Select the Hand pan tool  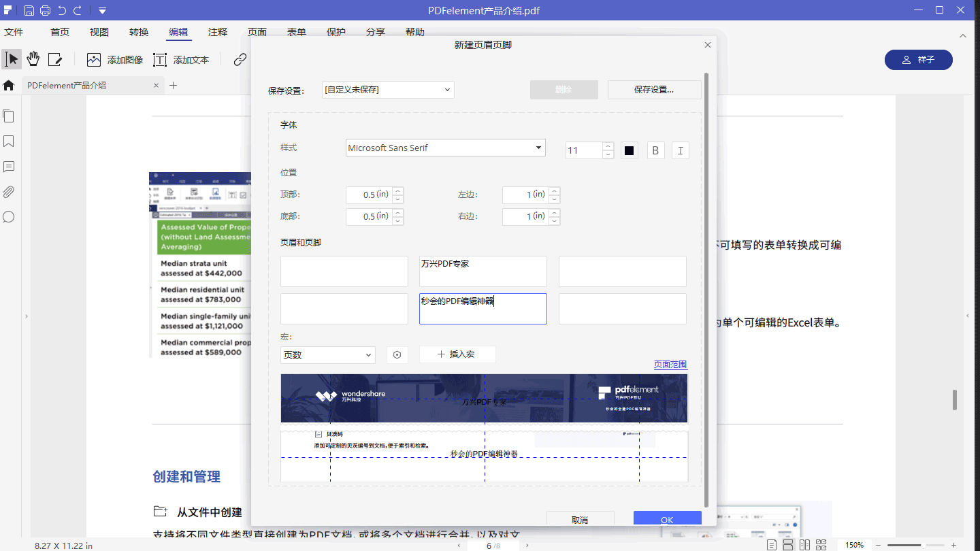pyautogui.click(x=33, y=59)
